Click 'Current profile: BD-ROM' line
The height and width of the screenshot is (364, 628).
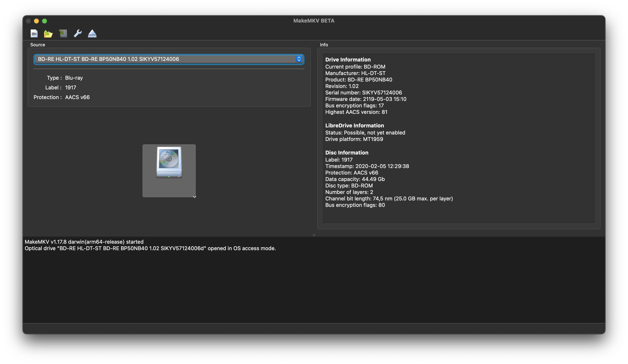pos(355,67)
